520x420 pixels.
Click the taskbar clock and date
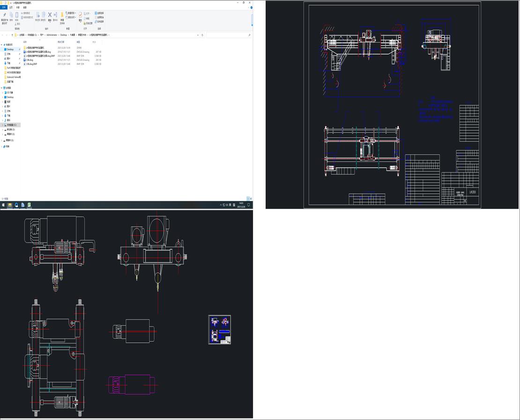pyautogui.click(x=241, y=205)
